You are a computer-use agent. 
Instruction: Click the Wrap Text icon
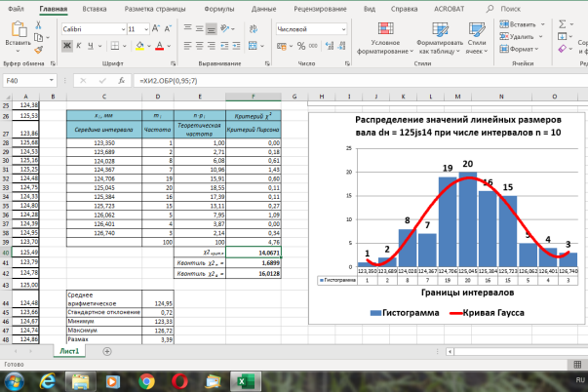(254, 28)
